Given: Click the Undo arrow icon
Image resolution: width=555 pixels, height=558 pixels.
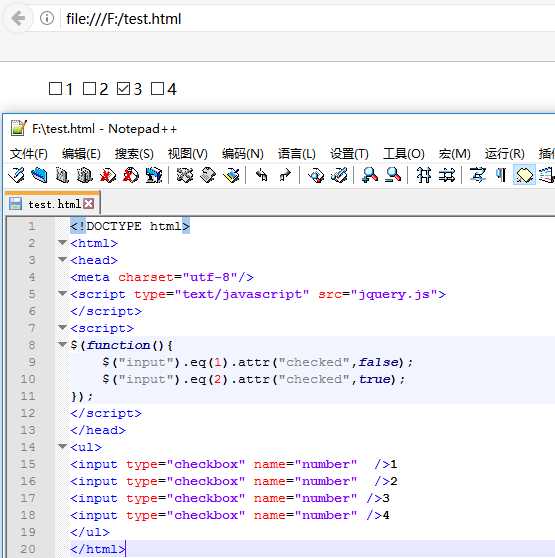Looking at the screenshot, I should point(262,175).
